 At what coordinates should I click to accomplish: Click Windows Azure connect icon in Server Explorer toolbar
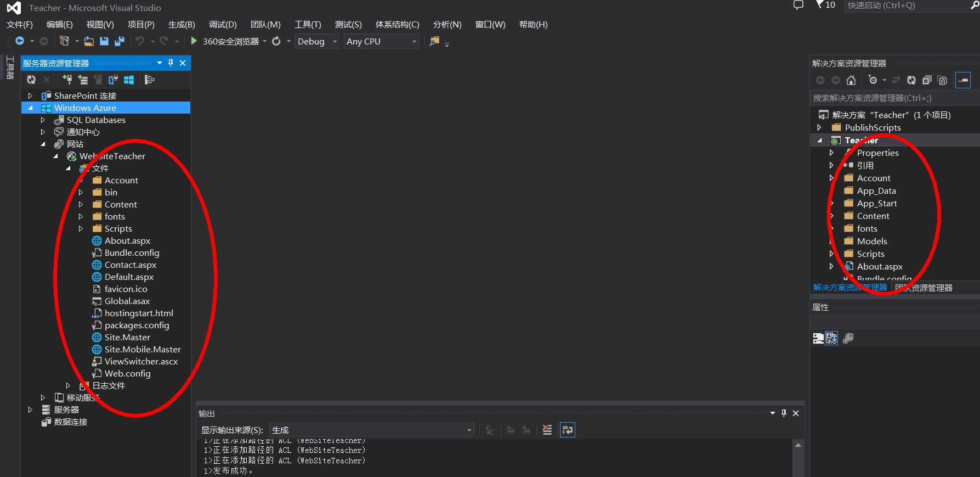tap(129, 80)
